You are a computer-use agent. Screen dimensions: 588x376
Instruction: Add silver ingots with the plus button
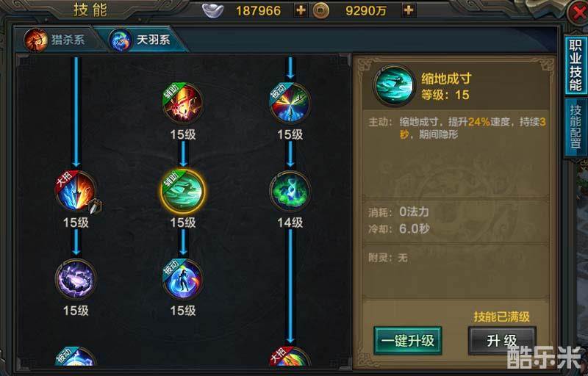point(301,10)
